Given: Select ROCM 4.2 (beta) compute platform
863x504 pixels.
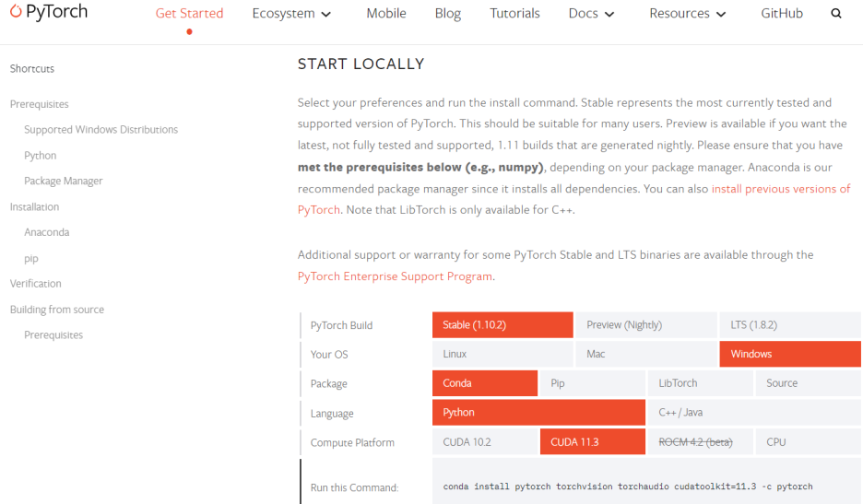Looking at the screenshot, I should 700,442.
